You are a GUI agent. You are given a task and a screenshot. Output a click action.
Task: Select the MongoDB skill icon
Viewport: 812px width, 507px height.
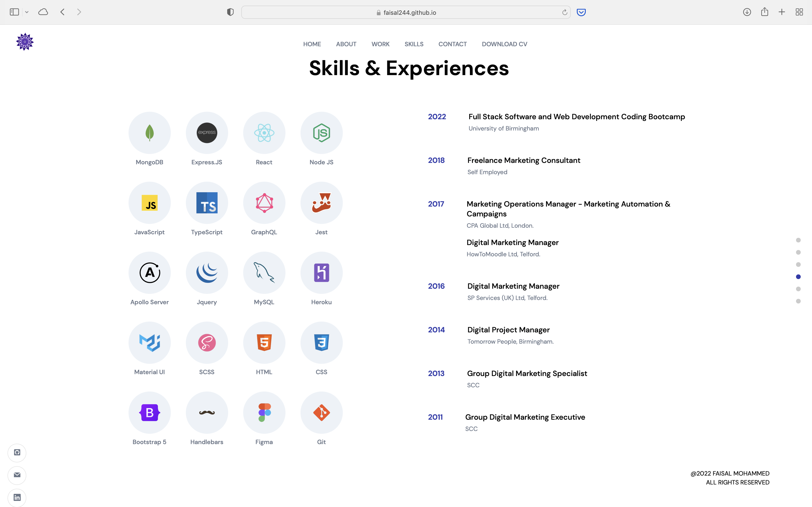tap(149, 133)
